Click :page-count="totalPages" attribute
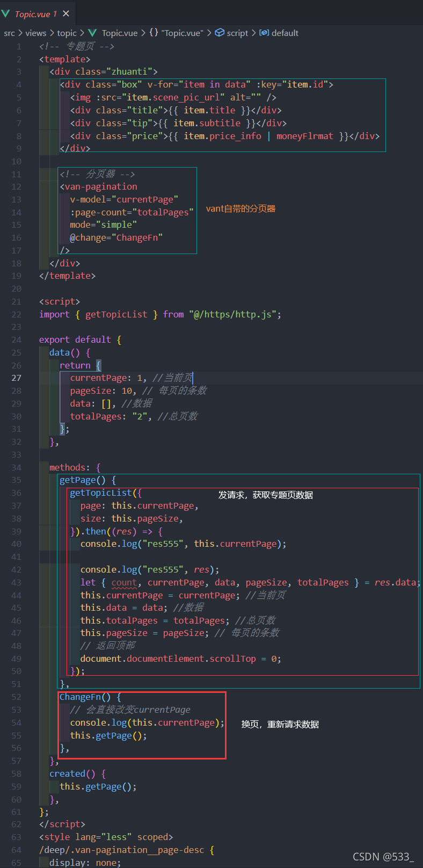Viewport: 423px width, 868px height. coord(132,213)
